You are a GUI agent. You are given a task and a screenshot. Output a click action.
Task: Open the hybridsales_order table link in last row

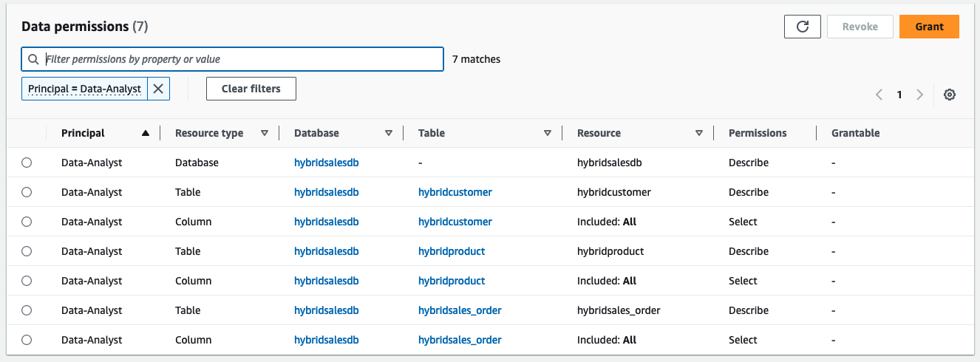[x=460, y=340]
